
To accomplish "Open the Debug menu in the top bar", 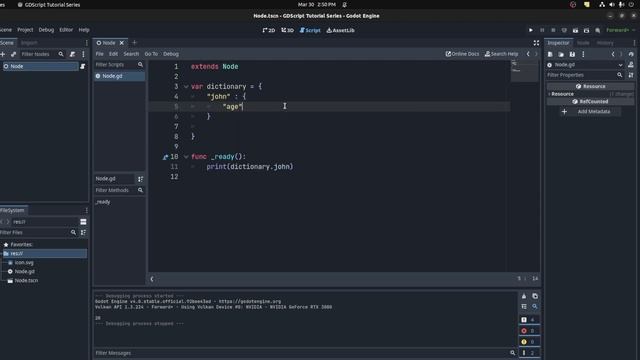I will click(46, 30).
